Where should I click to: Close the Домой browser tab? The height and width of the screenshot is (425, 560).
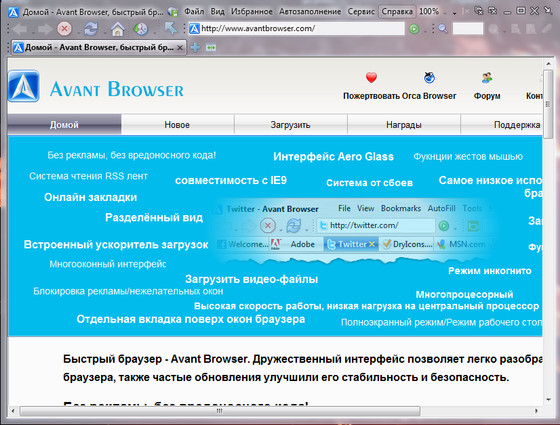tap(180, 47)
